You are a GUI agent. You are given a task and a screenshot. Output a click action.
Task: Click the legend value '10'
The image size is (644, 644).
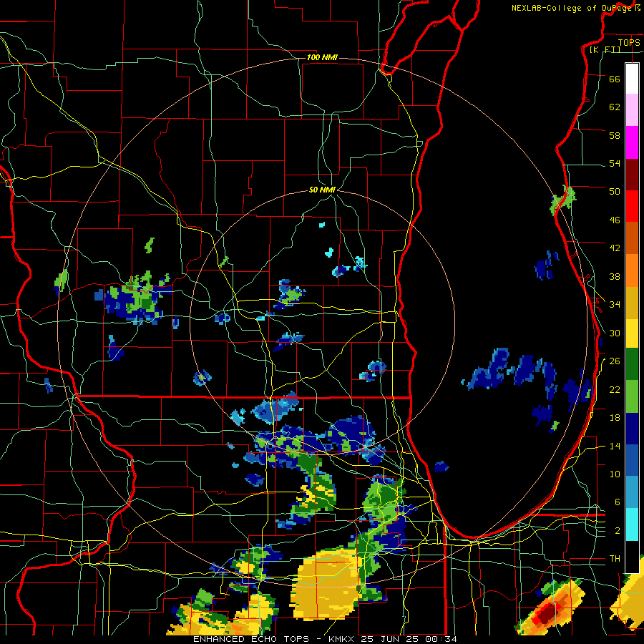click(x=615, y=474)
